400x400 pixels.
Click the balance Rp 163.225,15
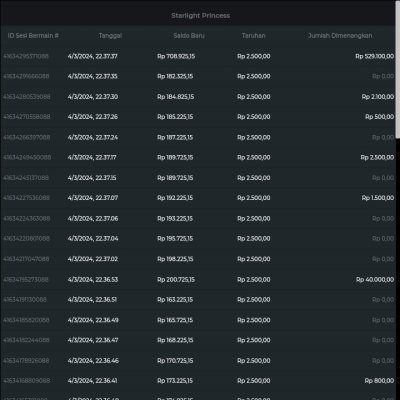(x=175, y=300)
